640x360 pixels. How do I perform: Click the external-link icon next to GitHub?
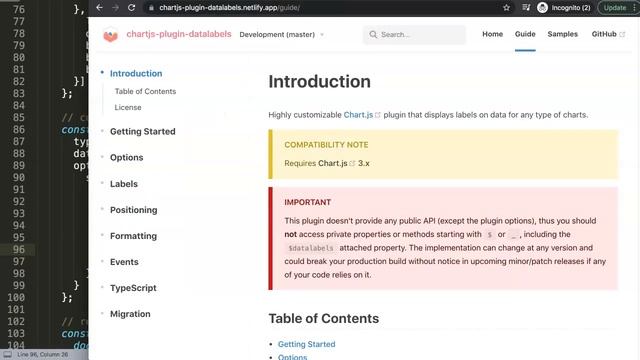(622, 35)
